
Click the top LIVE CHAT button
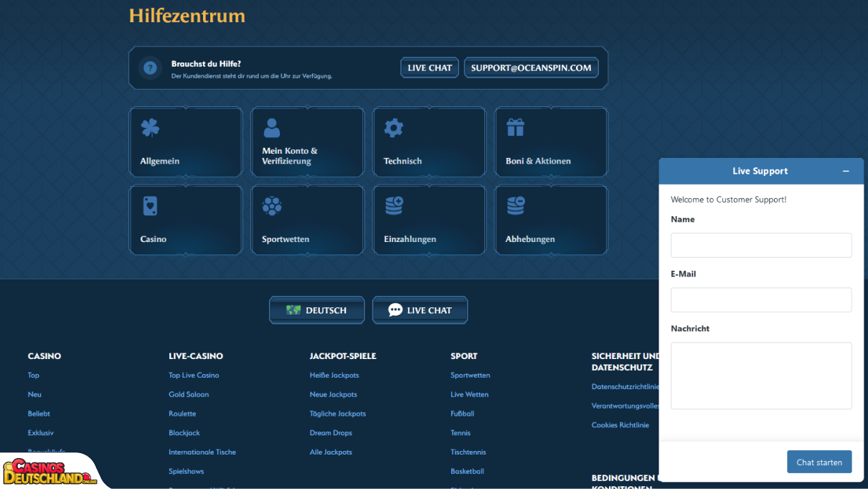pos(430,67)
